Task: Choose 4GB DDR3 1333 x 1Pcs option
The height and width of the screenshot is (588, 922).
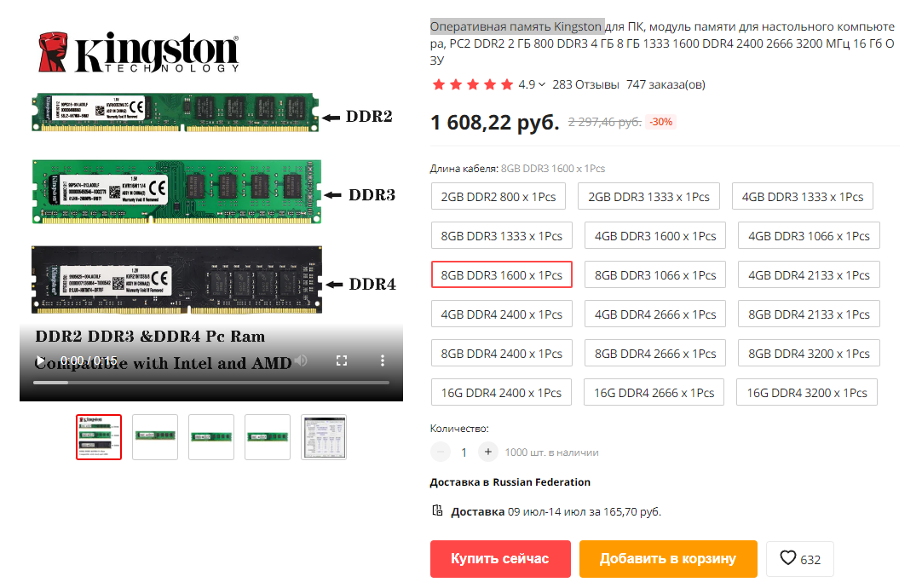Action: 802,196
